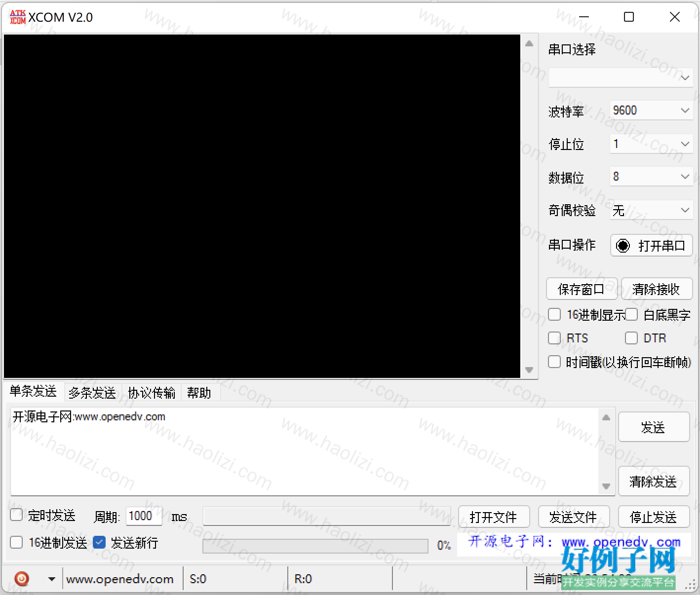Screen dimensions: 700x595
Task: Open the www.openedv.com link in status bar
Action: pyautogui.click(x=120, y=579)
